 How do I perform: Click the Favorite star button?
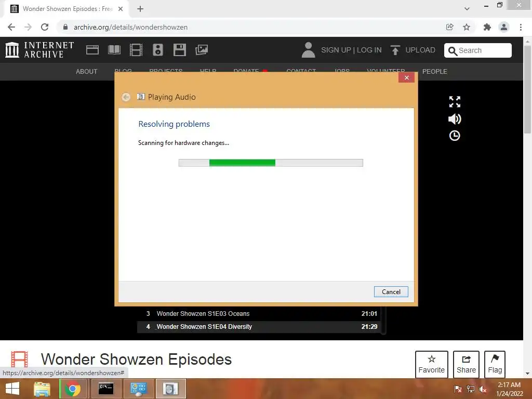click(x=432, y=364)
